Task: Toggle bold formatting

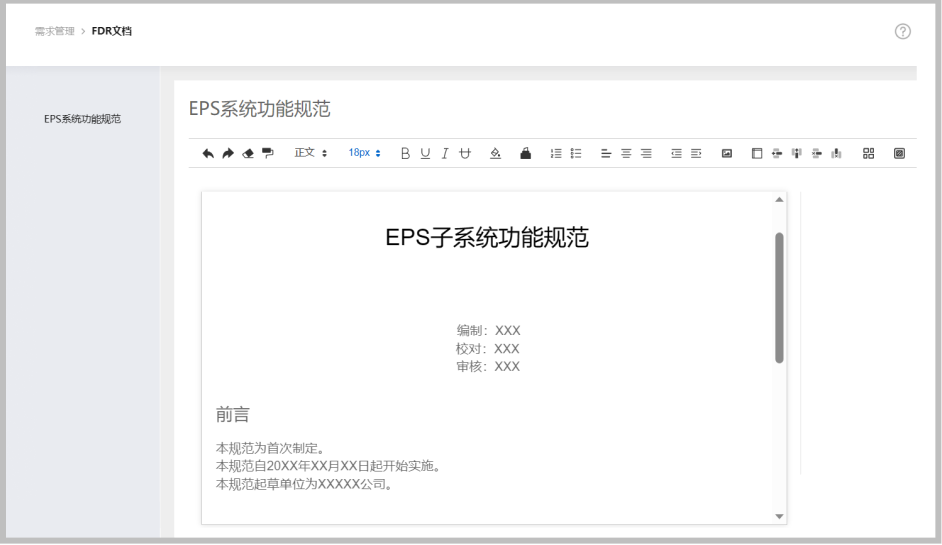Action: [x=405, y=153]
